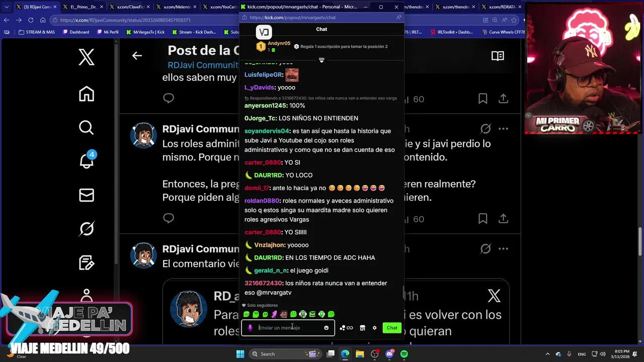Screen dimensions: 644x362
Task: Expand the Kick chat leaderboard chevron
Action: [x=321, y=60]
